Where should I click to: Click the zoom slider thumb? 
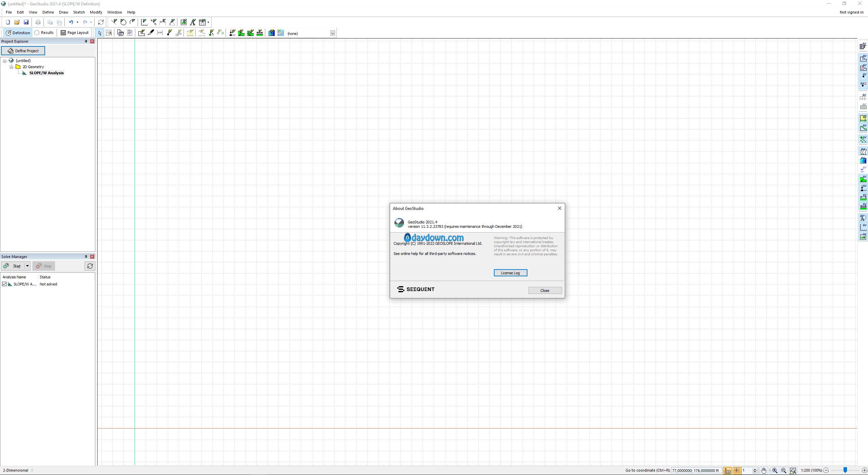click(x=845, y=470)
